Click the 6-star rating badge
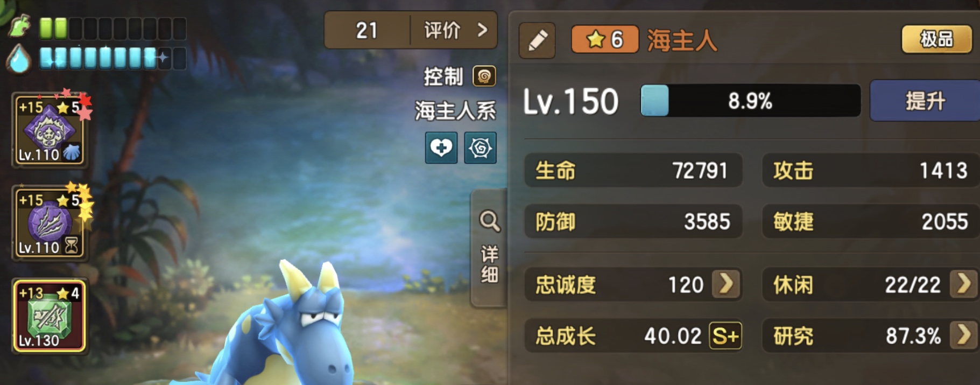This screenshot has height=385, width=980. 605,39
